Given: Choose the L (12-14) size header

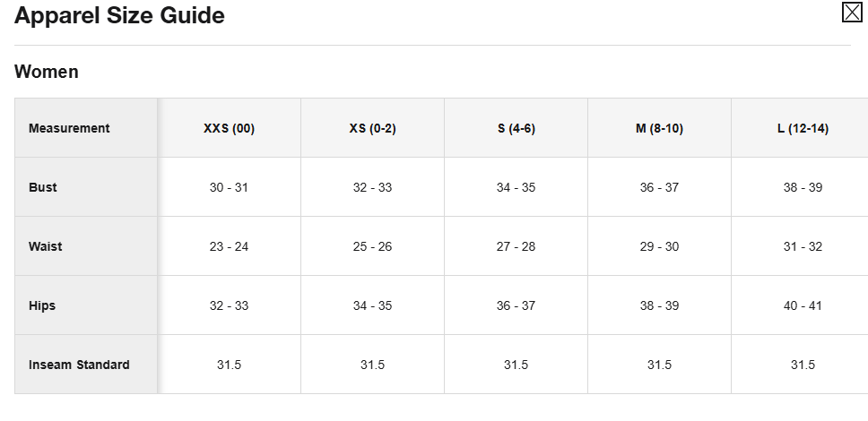Looking at the screenshot, I should coord(803,128).
